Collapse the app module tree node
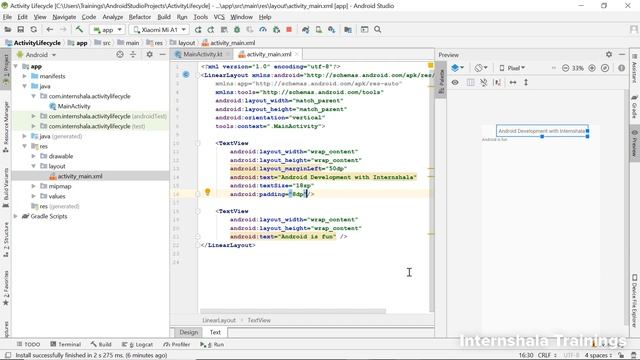This screenshot has width=640, height=360. tap(16, 66)
